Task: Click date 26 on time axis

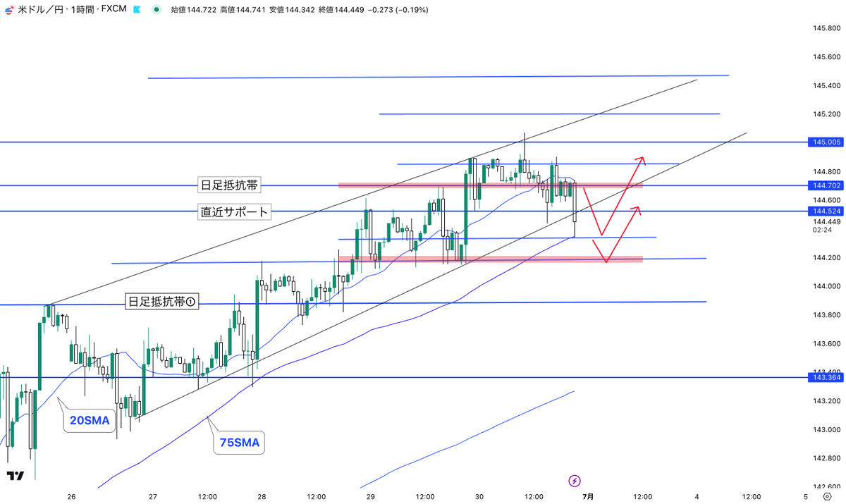Action: [x=71, y=497]
